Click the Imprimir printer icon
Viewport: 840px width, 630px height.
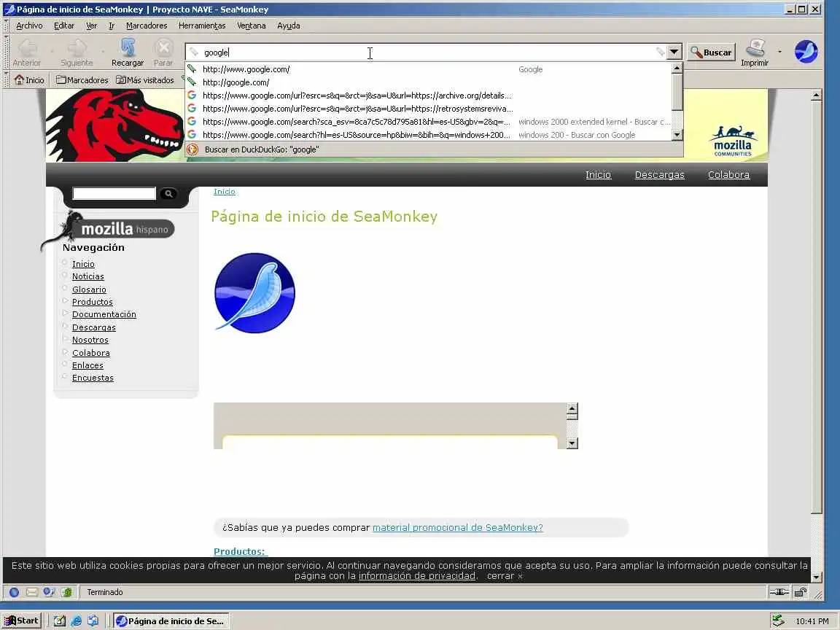click(755, 52)
